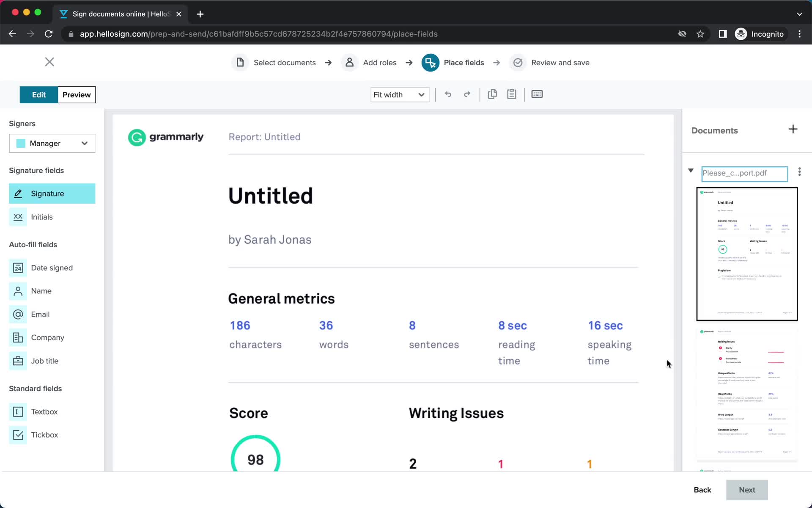Click the copy icon in toolbar
This screenshot has width=812, height=508.
[492, 94]
